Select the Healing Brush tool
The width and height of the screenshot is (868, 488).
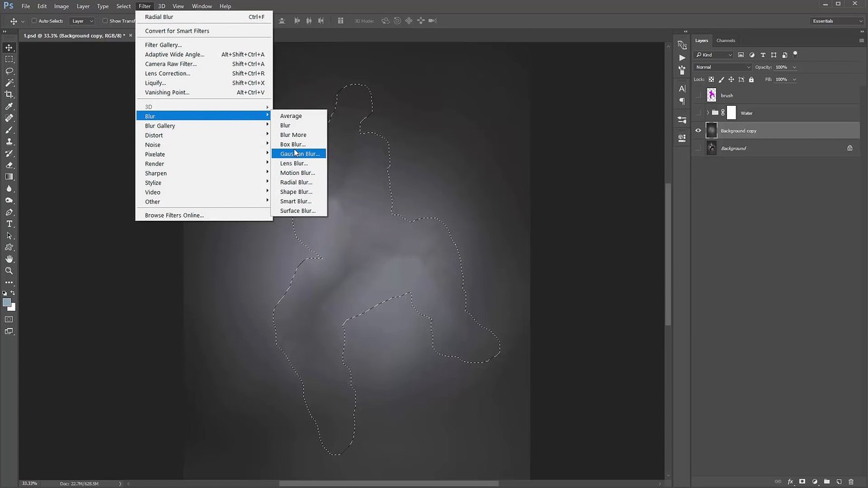coord(9,118)
